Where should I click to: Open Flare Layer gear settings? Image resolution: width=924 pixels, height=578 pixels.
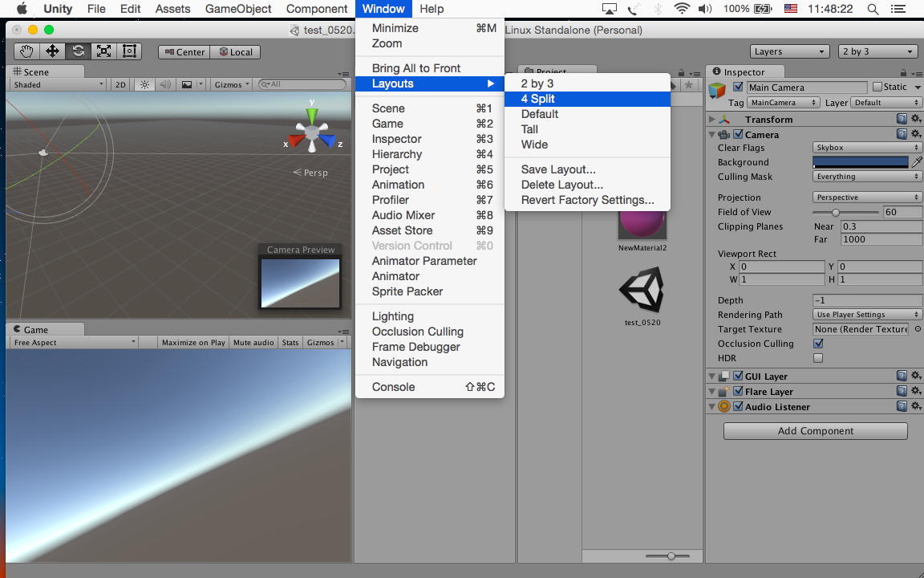[915, 391]
